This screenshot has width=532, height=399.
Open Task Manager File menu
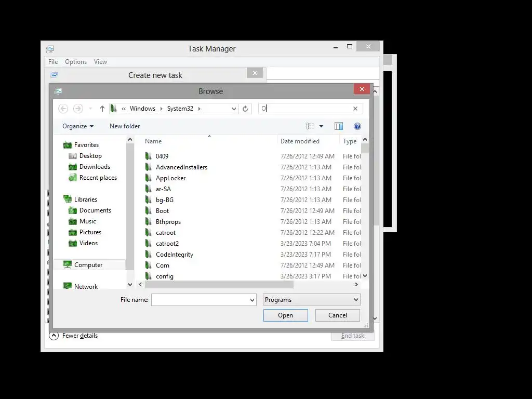pos(53,62)
